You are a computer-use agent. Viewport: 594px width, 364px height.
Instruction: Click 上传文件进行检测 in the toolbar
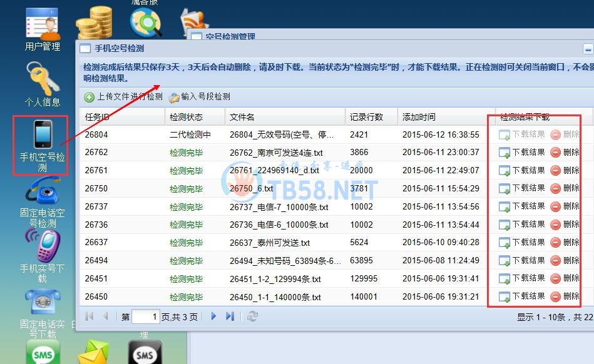[123, 97]
